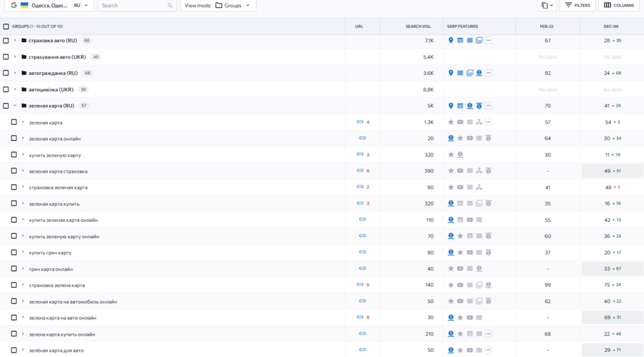Click the star icon in купить зеленую карту row
The height and width of the screenshot is (357, 644).
click(451, 155)
